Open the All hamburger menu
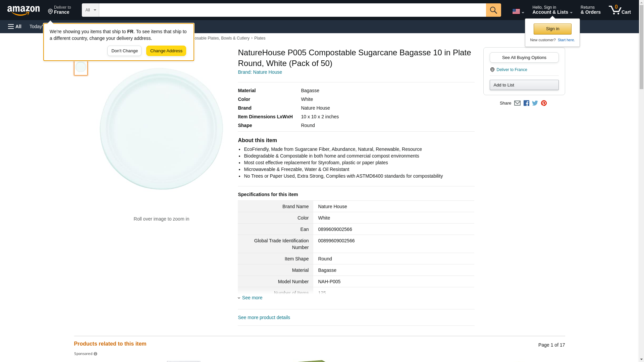The width and height of the screenshot is (644, 362). pyautogui.click(x=15, y=26)
